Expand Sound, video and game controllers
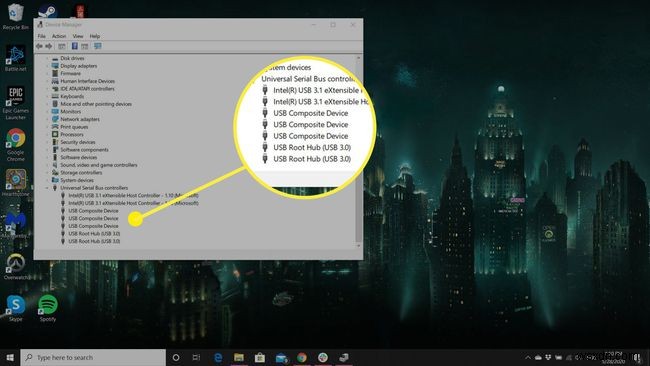650x366 pixels. point(47,165)
